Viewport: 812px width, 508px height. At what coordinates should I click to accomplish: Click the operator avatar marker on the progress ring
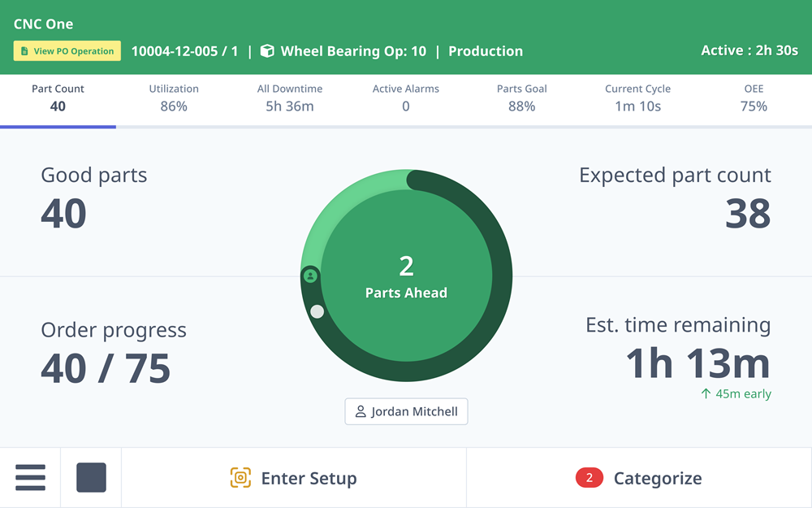point(311,276)
